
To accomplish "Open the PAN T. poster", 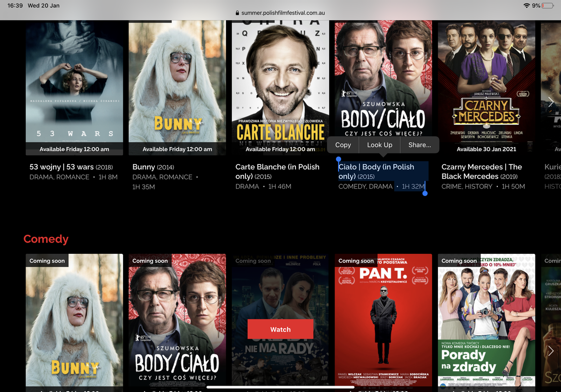I will click(383, 320).
